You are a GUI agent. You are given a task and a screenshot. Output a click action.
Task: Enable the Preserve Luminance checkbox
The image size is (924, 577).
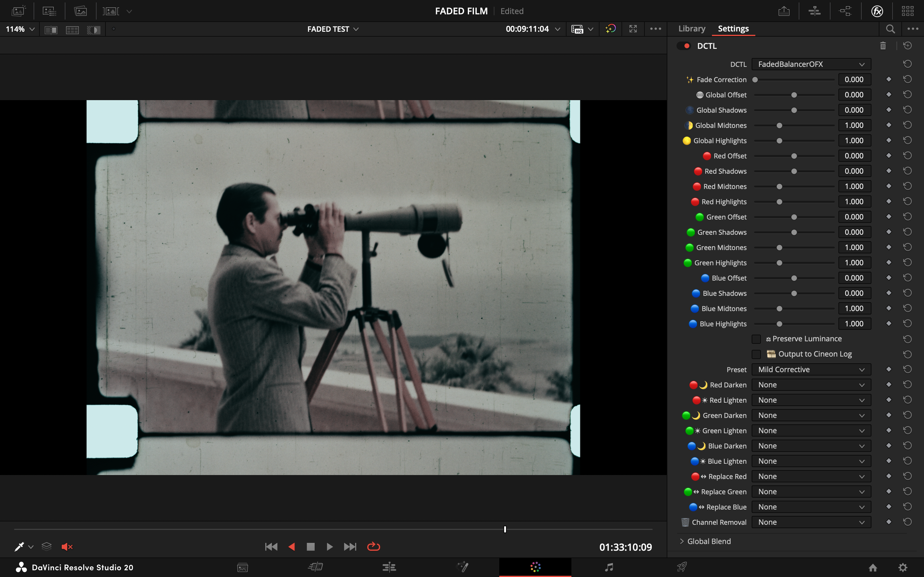[x=756, y=339]
